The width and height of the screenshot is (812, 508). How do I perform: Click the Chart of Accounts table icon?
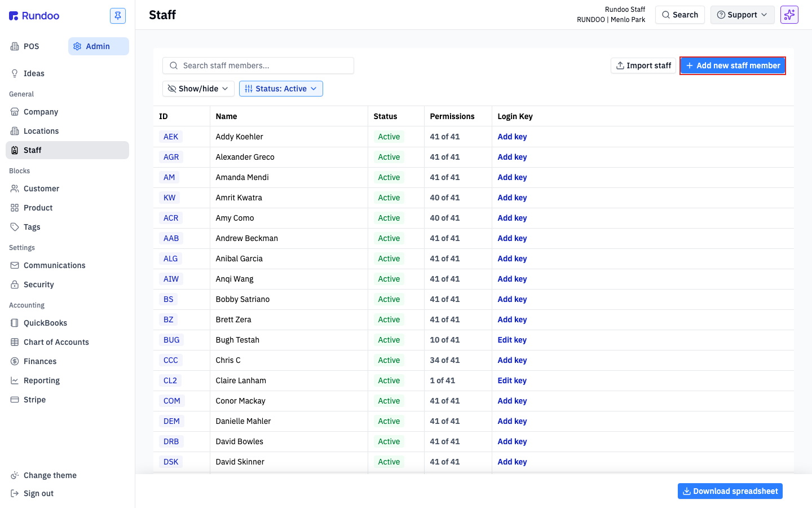15,342
